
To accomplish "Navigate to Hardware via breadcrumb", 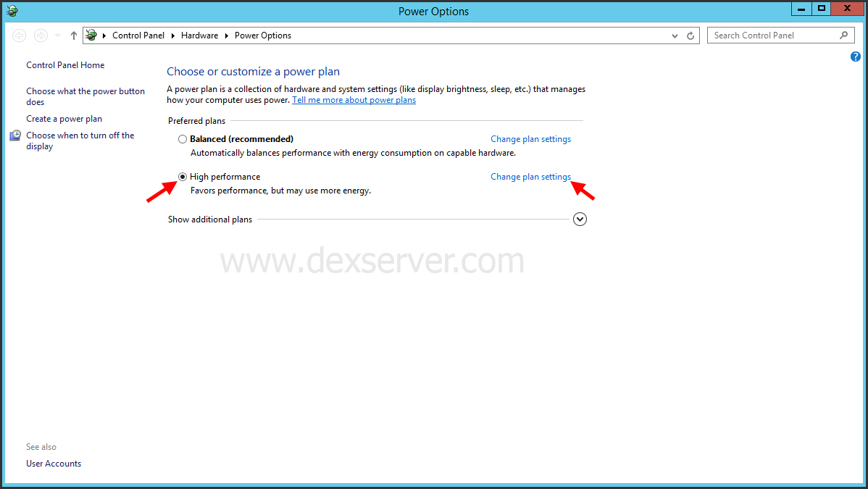I will (199, 35).
